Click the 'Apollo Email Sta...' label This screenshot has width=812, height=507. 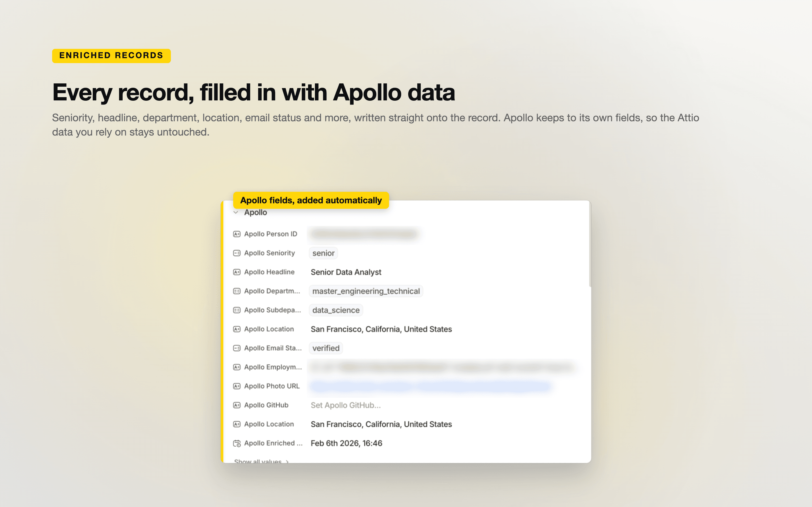pos(273,348)
